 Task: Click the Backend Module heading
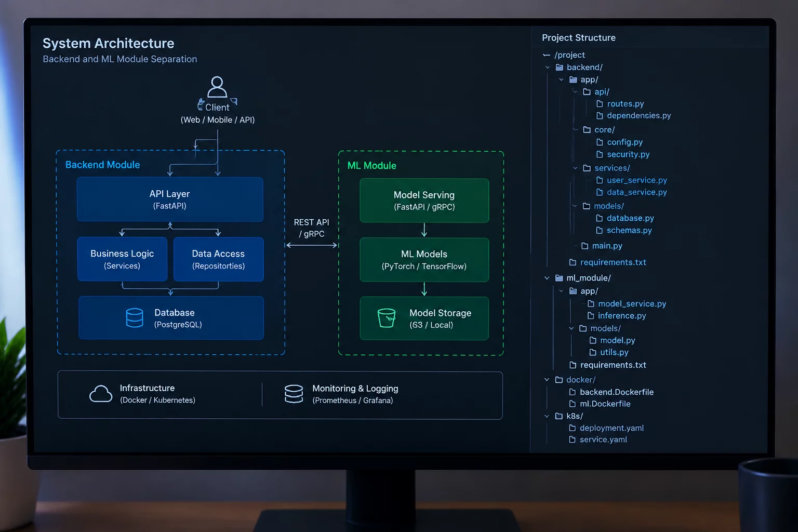pos(103,165)
